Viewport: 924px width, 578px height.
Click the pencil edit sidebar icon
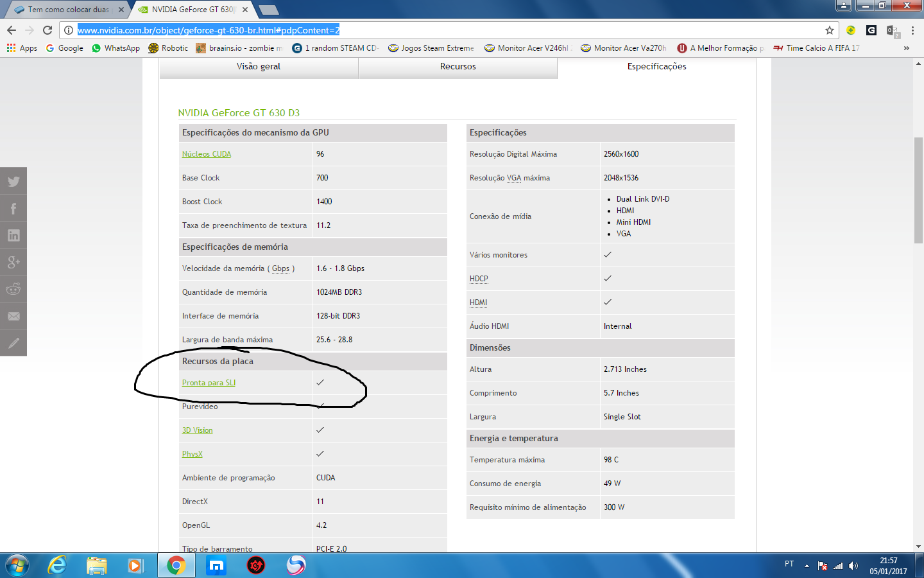click(13, 343)
